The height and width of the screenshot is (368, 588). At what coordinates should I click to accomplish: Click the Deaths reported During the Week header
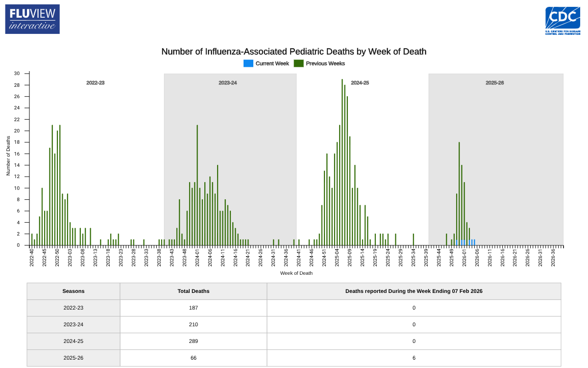[414, 291]
